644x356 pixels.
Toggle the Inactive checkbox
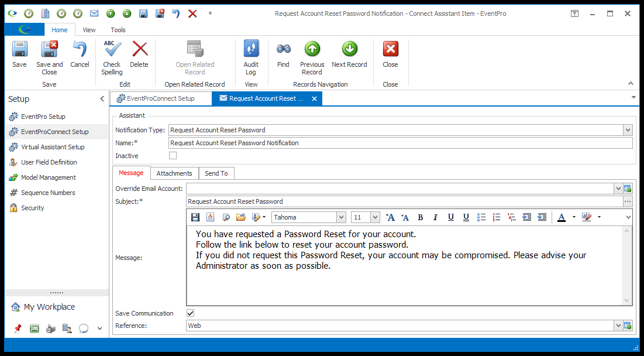[173, 156]
